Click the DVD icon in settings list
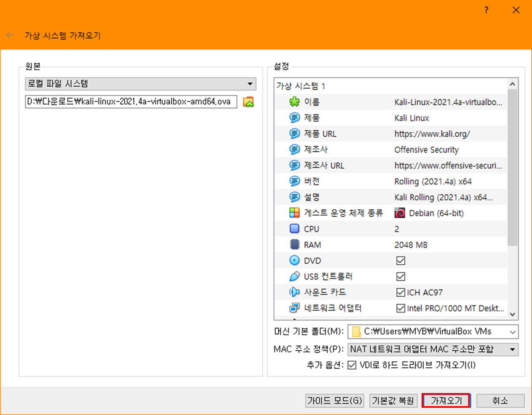The image size is (532, 415). coord(294,260)
